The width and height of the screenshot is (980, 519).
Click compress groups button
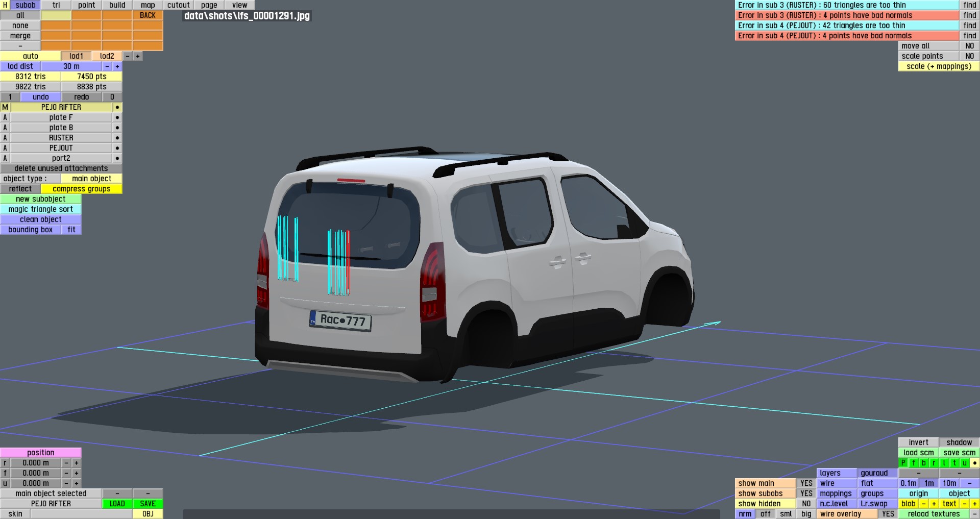(x=82, y=189)
